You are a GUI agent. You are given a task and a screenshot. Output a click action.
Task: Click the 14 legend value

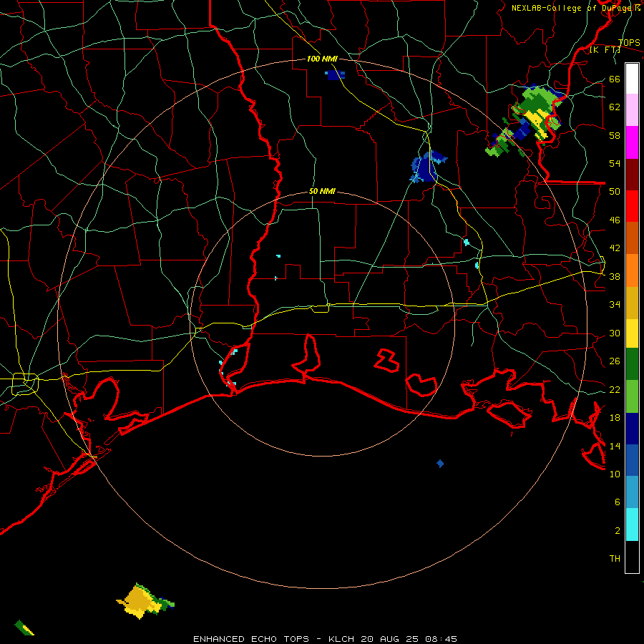point(615,446)
